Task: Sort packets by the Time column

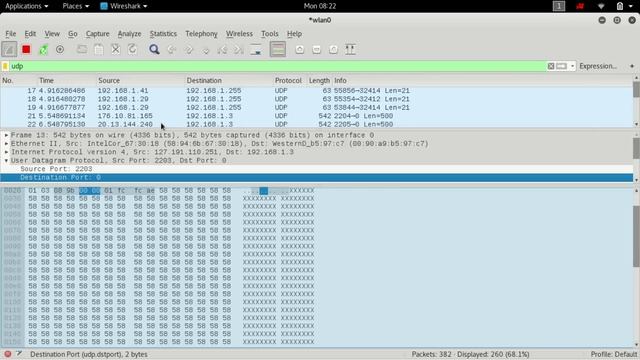Action: pos(67,80)
